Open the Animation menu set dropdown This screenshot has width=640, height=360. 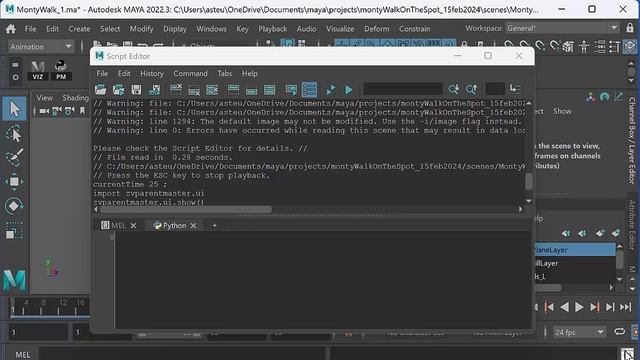click(41, 47)
